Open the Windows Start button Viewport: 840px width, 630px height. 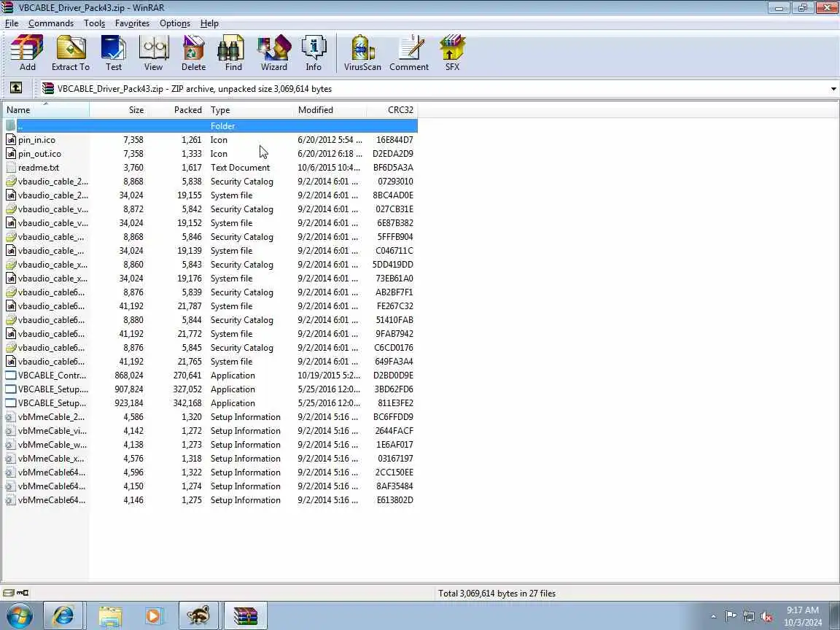pyautogui.click(x=19, y=615)
